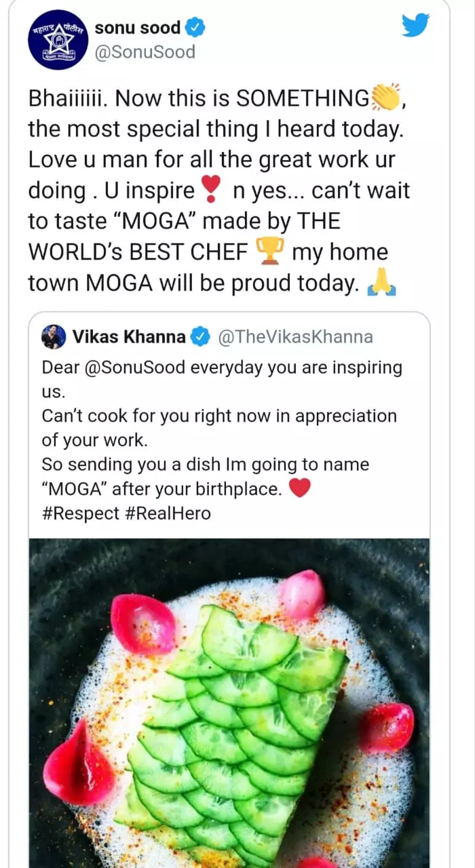
Task: Click the clapping hands emoji
Action: [x=385, y=99]
